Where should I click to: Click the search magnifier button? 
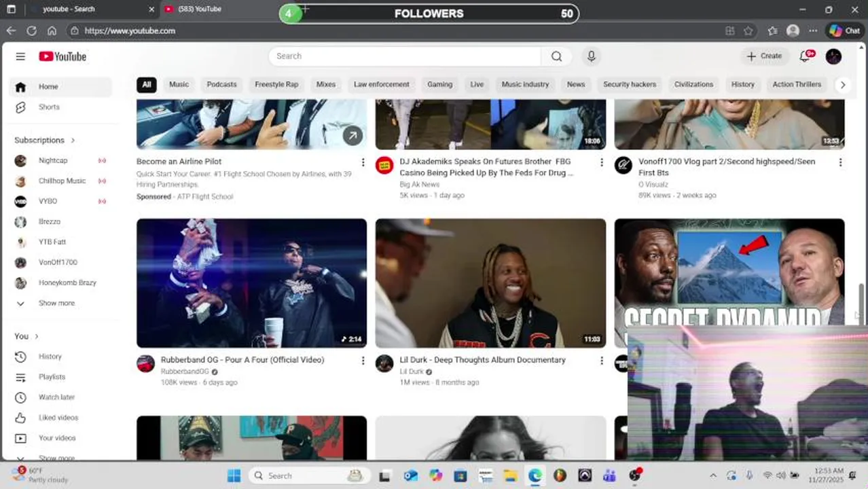point(557,56)
